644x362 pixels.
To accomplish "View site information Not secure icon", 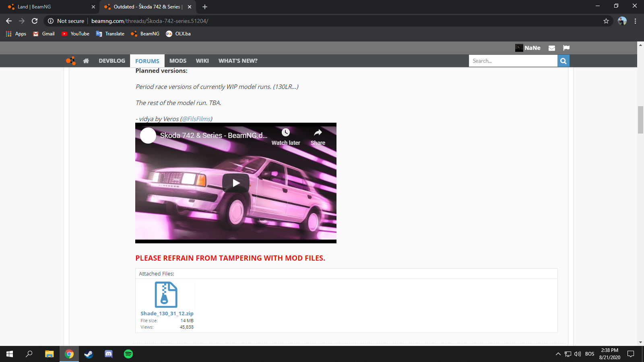I will (x=51, y=21).
